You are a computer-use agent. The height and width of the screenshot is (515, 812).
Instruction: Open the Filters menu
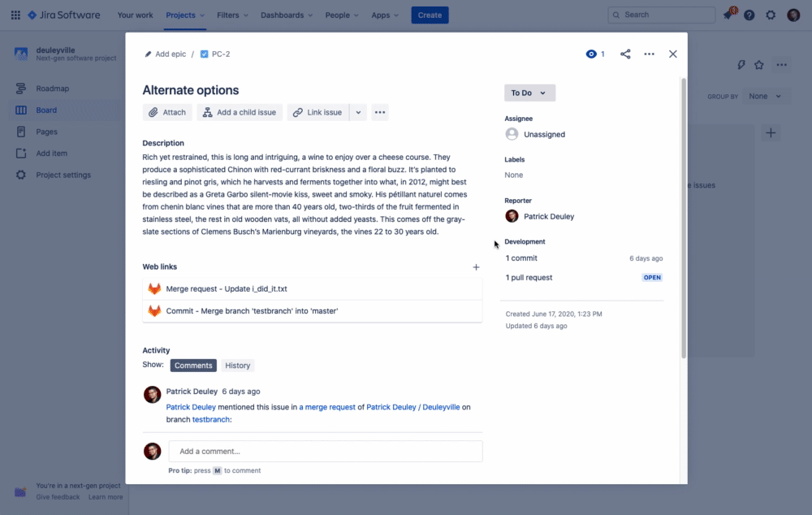[232, 15]
